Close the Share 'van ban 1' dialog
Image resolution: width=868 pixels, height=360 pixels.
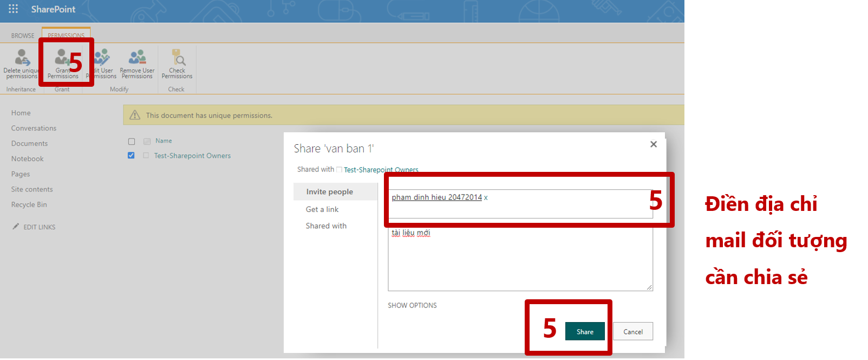coord(654,144)
